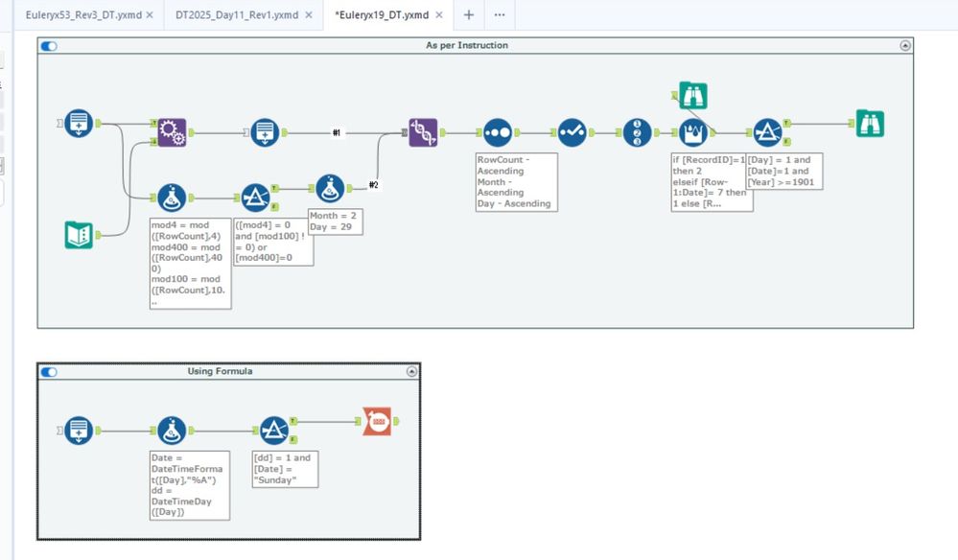Select the Record ID tool icon
958x560 pixels.
pyautogui.click(x=638, y=132)
